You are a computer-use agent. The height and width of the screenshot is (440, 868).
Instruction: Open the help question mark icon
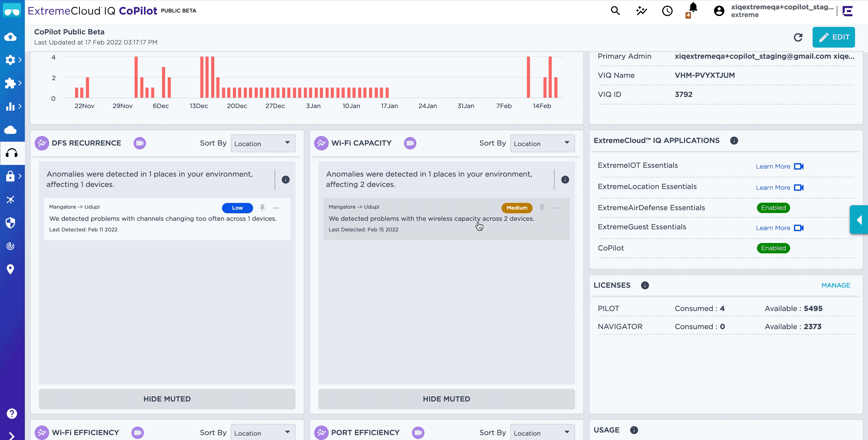click(12, 413)
